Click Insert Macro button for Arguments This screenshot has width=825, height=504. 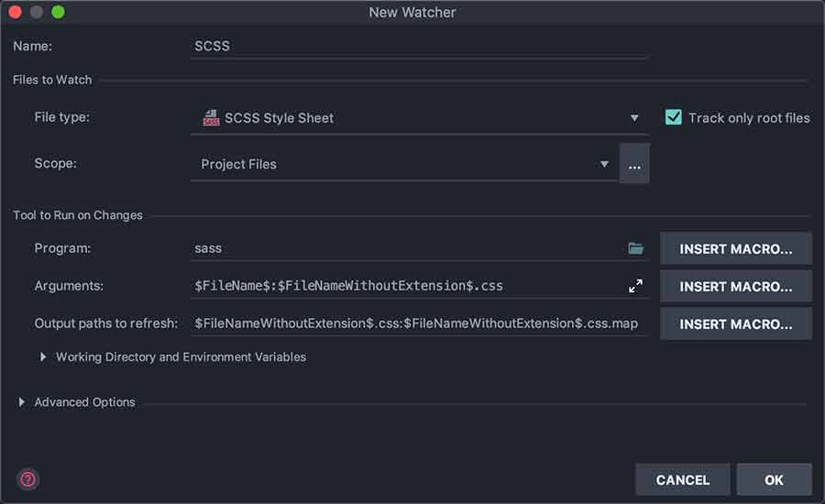pos(735,286)
